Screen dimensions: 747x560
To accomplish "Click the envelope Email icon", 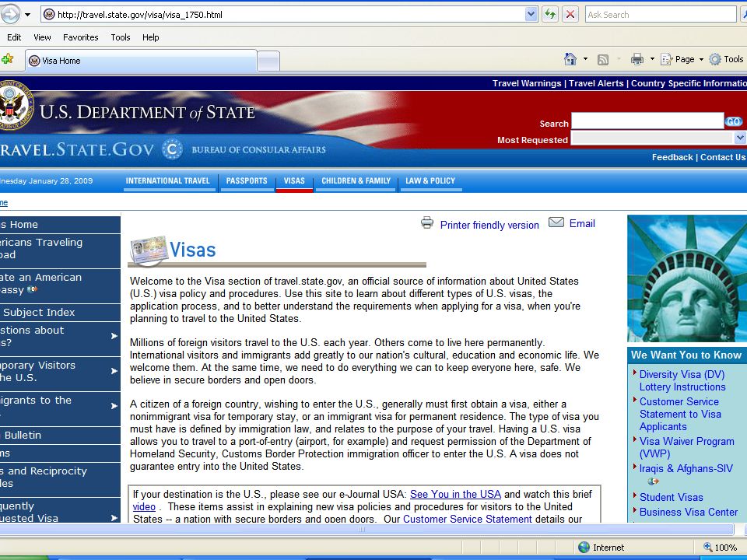I will [x=556, y=222].
